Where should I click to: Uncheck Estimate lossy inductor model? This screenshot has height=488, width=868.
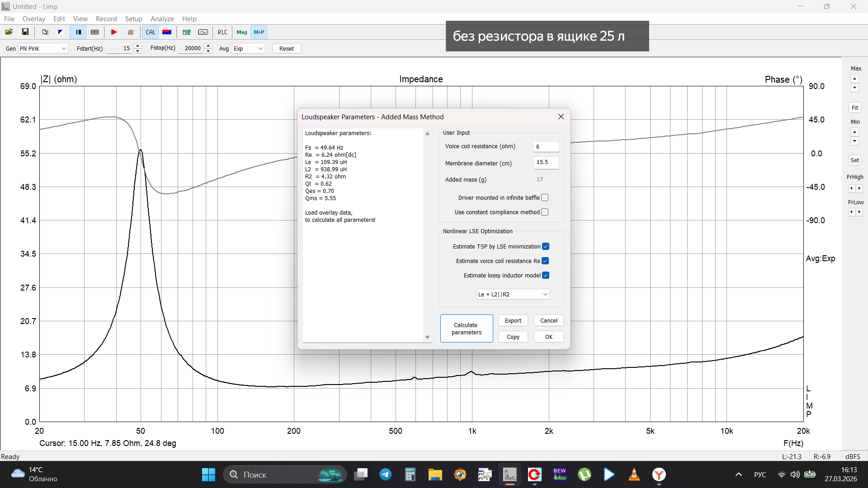[x=546, y=275]
